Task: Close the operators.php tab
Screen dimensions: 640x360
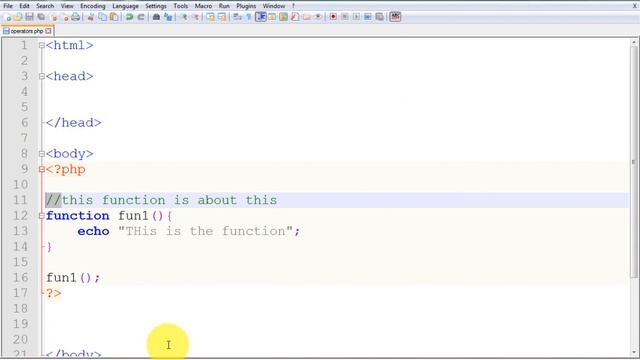Action: coord(49,31)
